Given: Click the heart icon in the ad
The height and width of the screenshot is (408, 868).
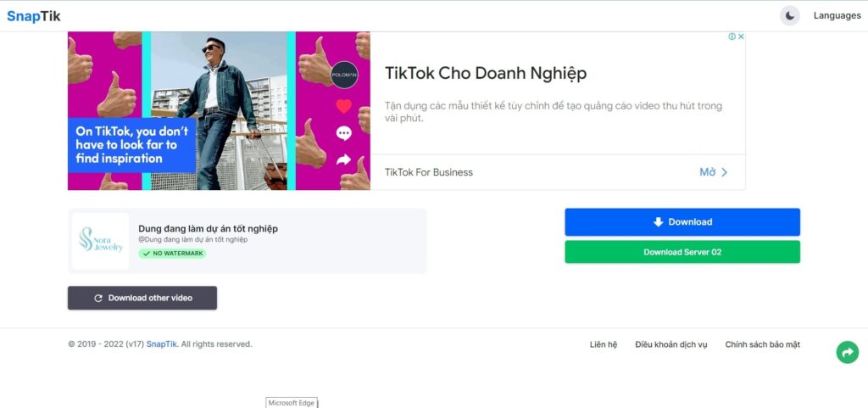Looking at the screenshot, I should (x=343, y=106).
